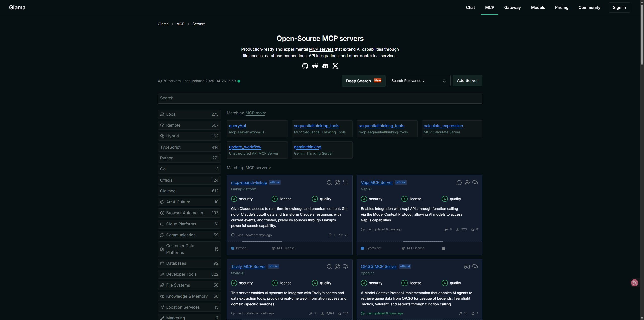The image size is (644, 320).
Task: Open the GitHub icon link
Action: coord(305,66)
